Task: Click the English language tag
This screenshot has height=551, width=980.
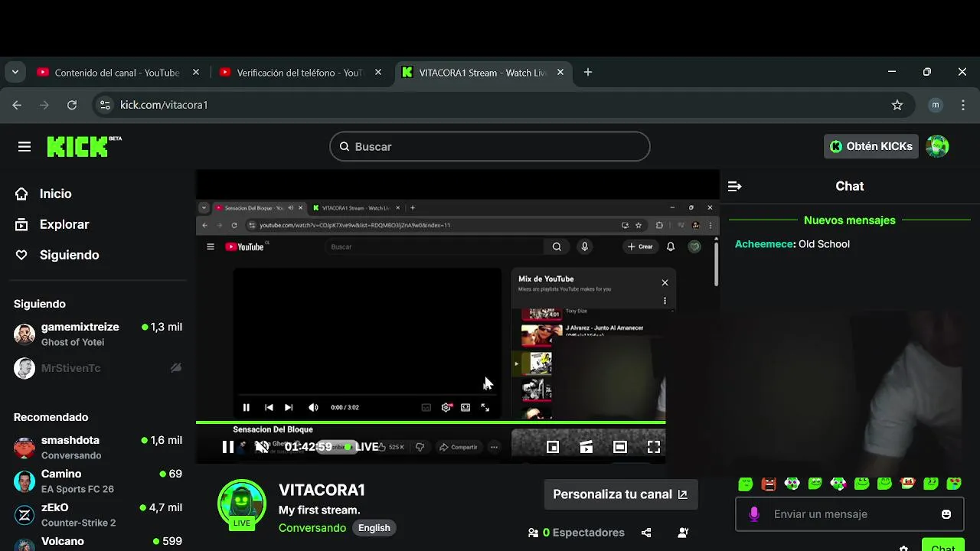Action: 374,528
